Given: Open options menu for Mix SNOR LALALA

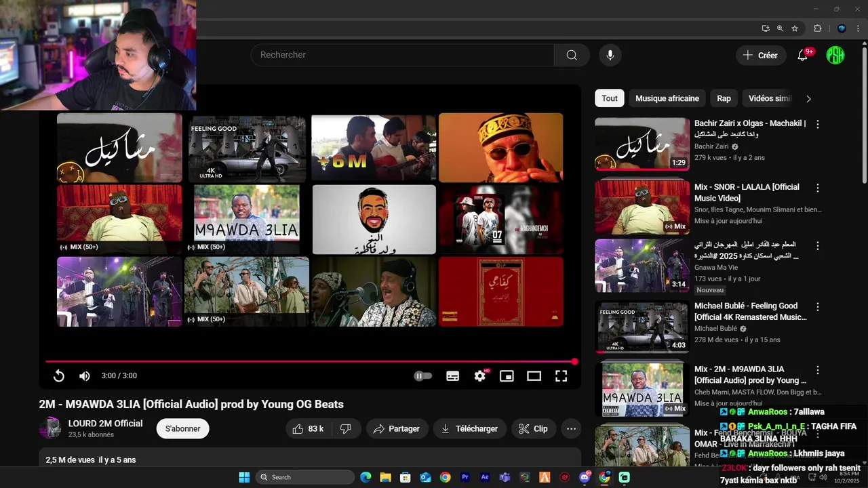Looking at the screenshot, I should click(x=818, y=188).
